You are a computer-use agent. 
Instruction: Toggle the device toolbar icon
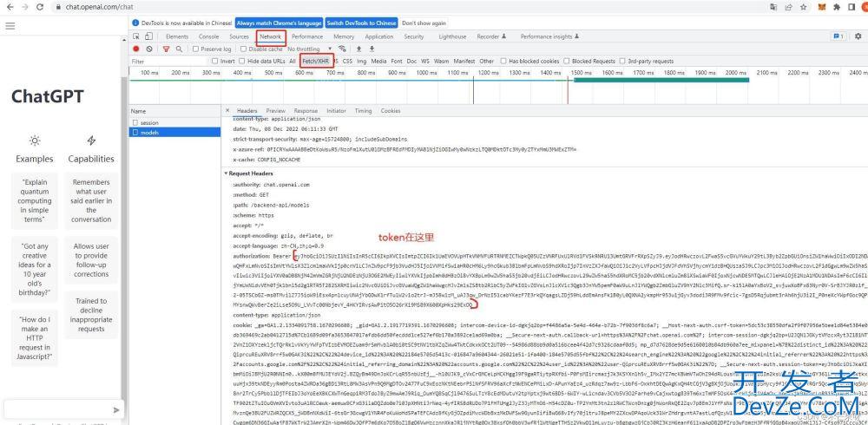point(148,36)
